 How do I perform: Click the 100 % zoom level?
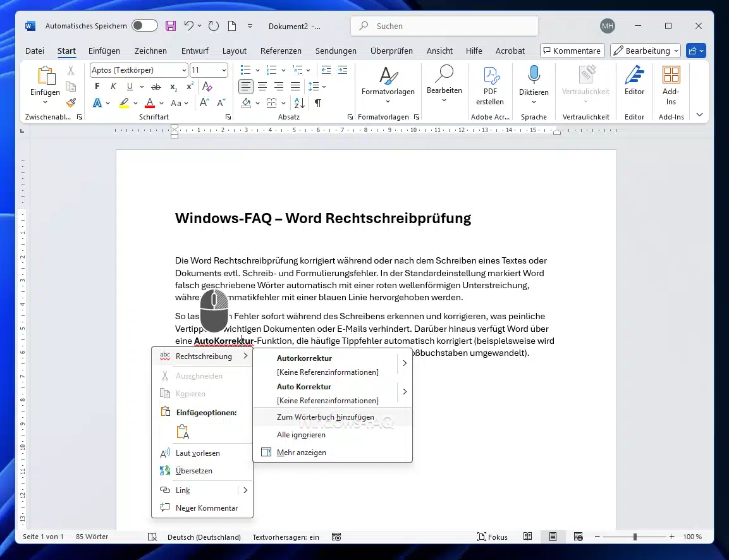tap(692, 537)
